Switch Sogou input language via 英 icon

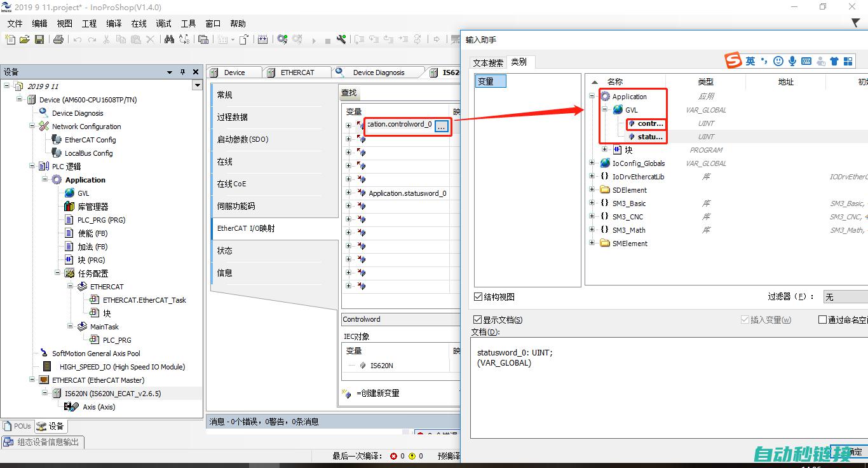(x=750, y=61)
